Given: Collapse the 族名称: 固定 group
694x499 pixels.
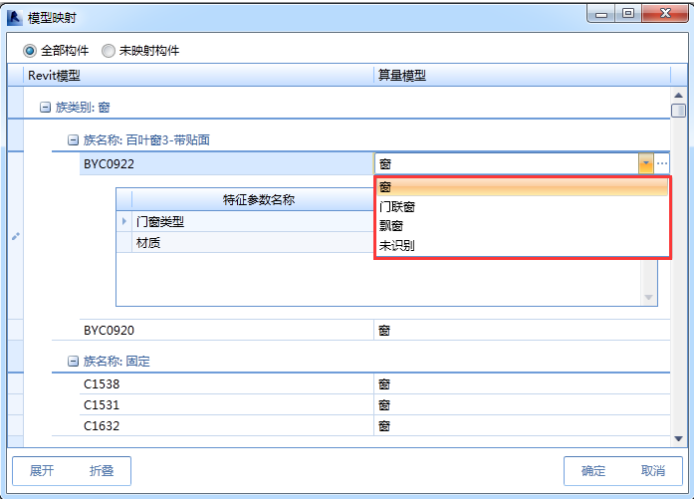Looking at the screenshot, I should point(73,361).
